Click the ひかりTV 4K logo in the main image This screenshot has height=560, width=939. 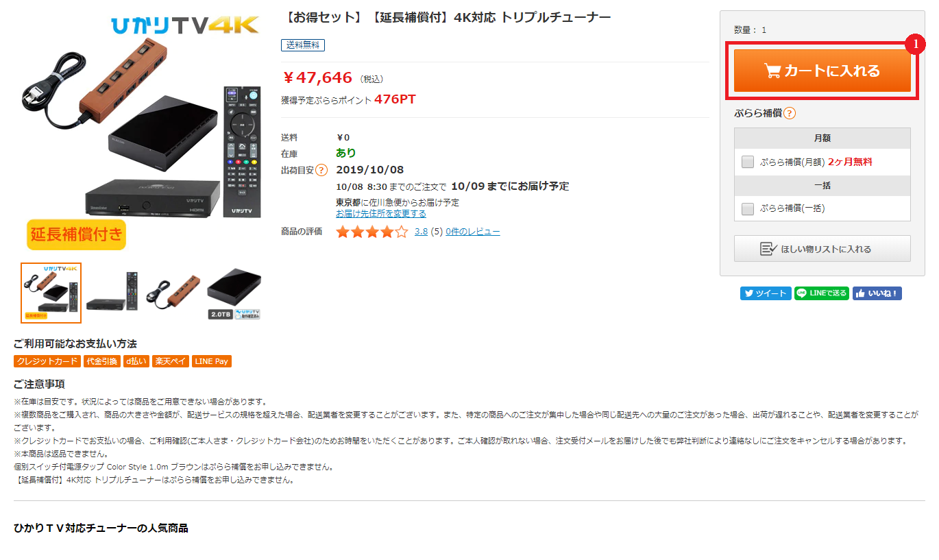pyautogui.click(x=185, y=25)
